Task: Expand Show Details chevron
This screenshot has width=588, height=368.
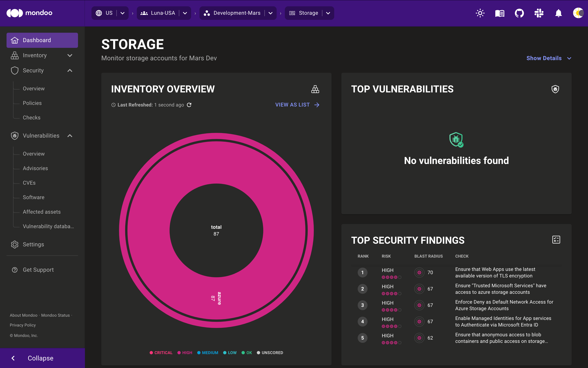Action: (569, 58)
